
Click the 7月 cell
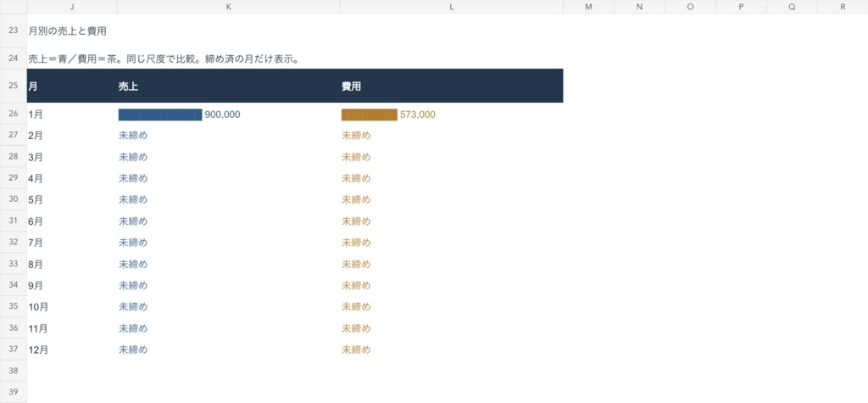pos(72,243)
